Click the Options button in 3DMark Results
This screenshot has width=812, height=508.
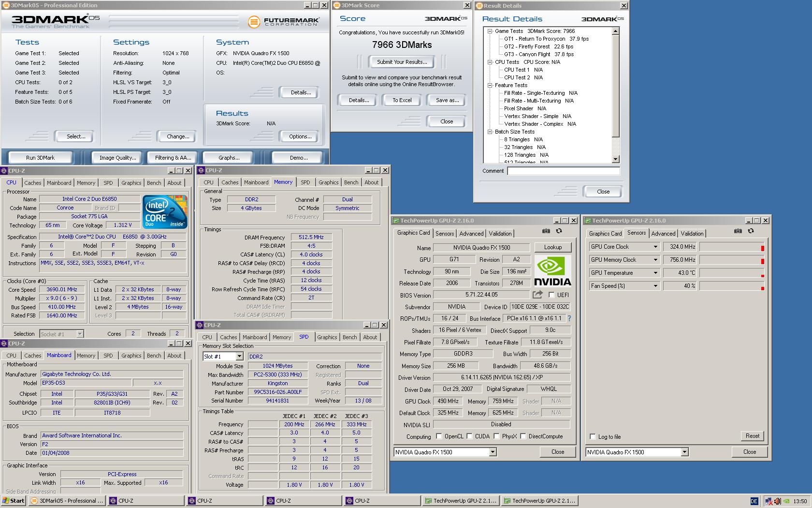point(300,136)
